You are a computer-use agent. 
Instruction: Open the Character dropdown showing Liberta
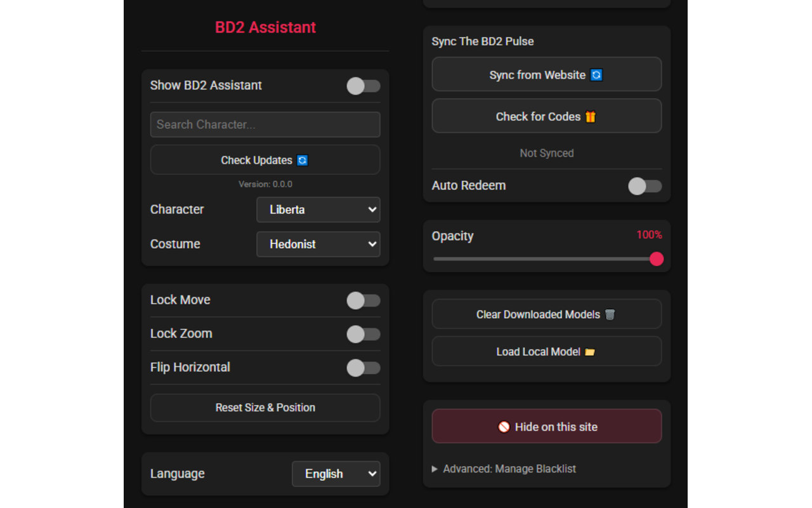318,210
